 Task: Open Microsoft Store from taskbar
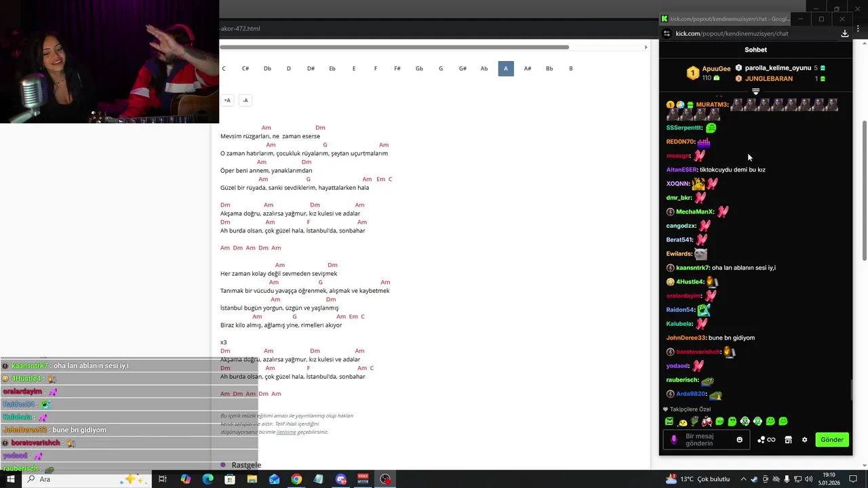(x=230, y=479)
